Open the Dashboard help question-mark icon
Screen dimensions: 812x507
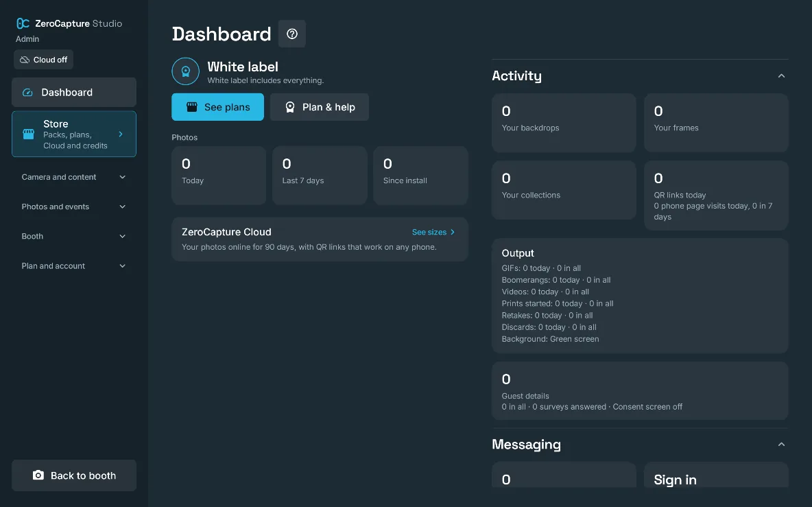[292, 34]
